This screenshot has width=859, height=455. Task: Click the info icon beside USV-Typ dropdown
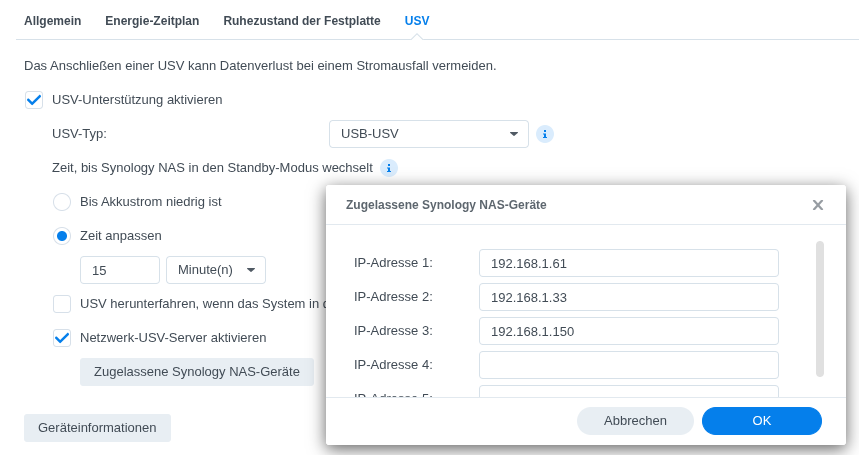click(545, 134)
